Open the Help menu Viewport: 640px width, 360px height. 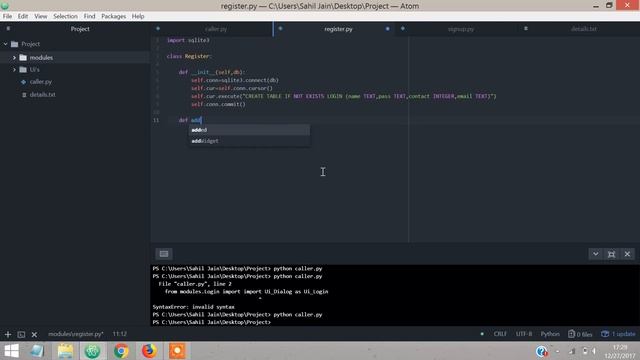click(x=138, y=16)
